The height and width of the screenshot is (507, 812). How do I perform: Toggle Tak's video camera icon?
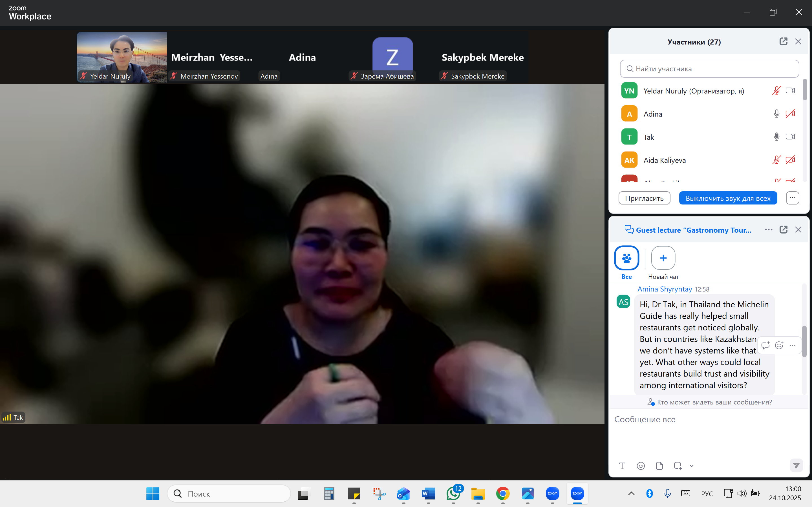[790, 137]
